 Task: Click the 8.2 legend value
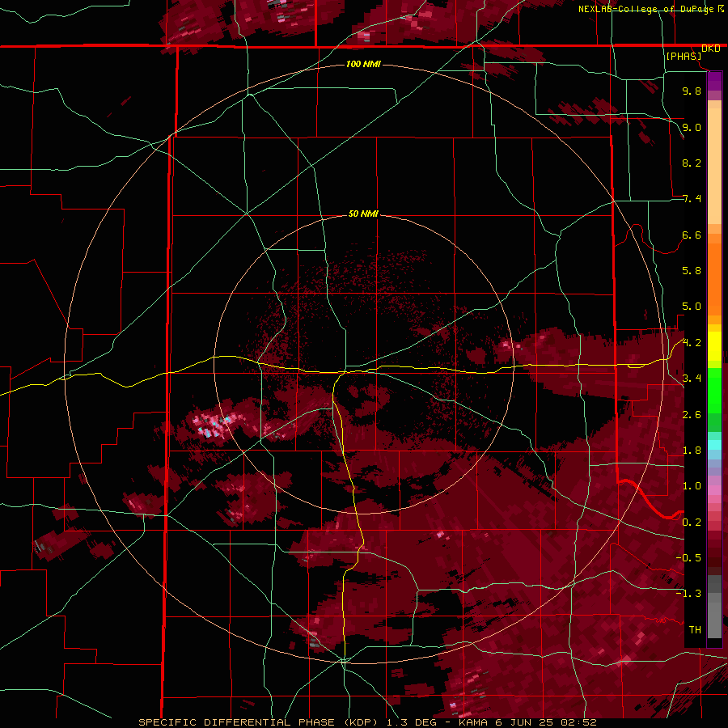click(x=692, y=163)
